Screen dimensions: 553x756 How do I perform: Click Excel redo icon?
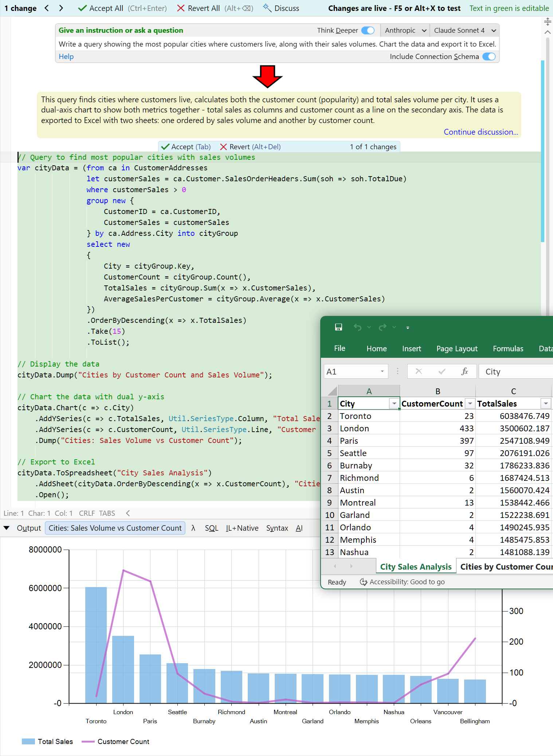(383, 327)
